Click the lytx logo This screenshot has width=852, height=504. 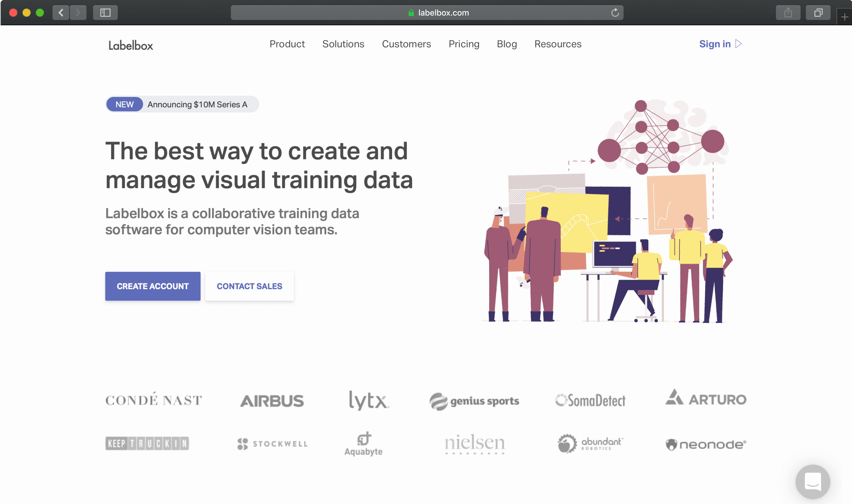369,400
